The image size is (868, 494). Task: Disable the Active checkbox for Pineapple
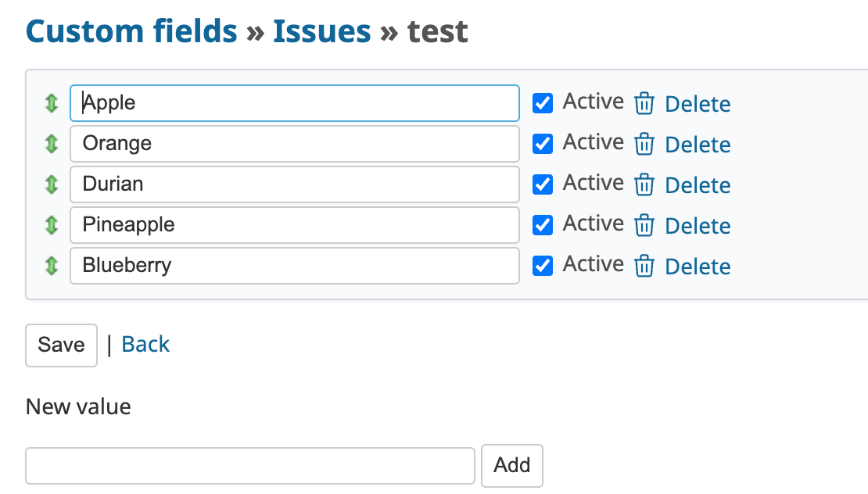click(x=543, y=225)
